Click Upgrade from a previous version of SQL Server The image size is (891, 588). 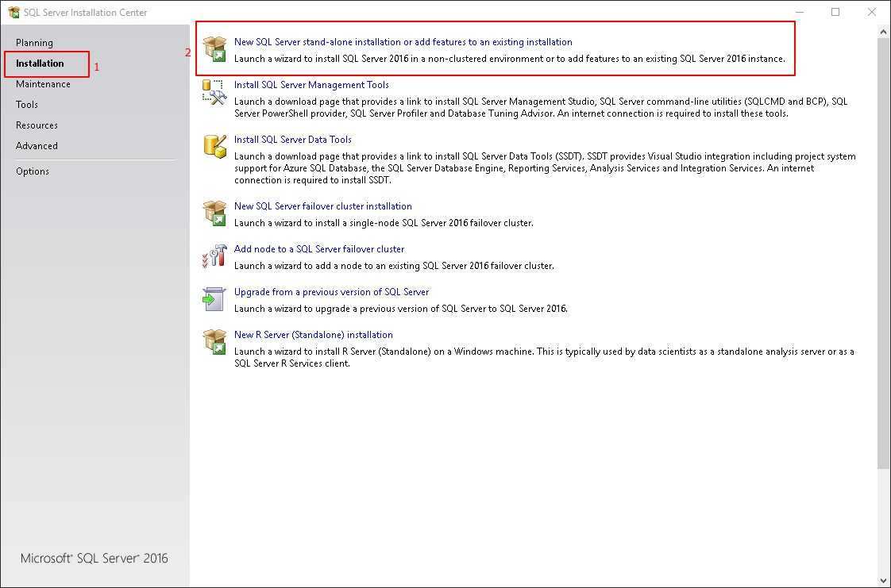pos(331,292)
